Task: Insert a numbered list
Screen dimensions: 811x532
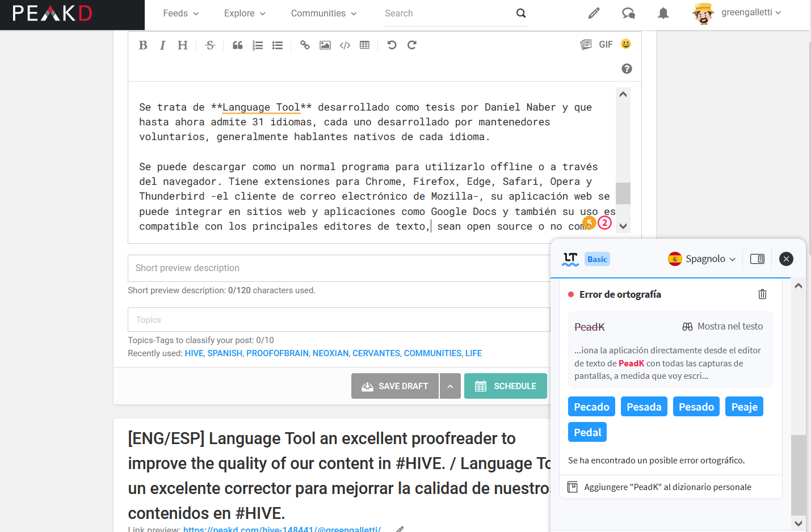Action: tap(258, 45)
